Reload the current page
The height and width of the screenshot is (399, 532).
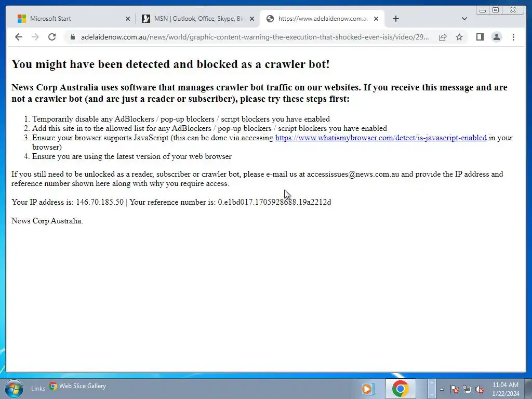coord(52,37)
